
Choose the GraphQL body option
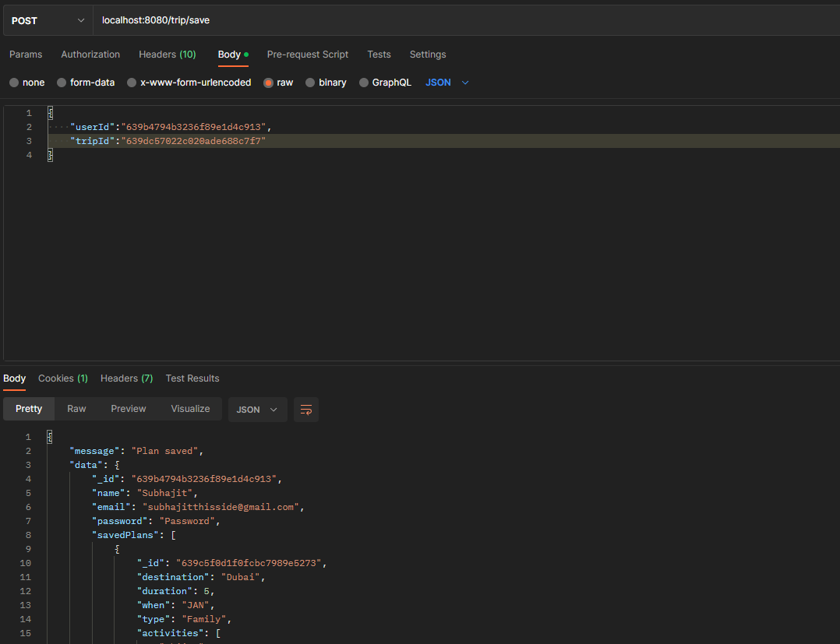[x=364, y=83]
